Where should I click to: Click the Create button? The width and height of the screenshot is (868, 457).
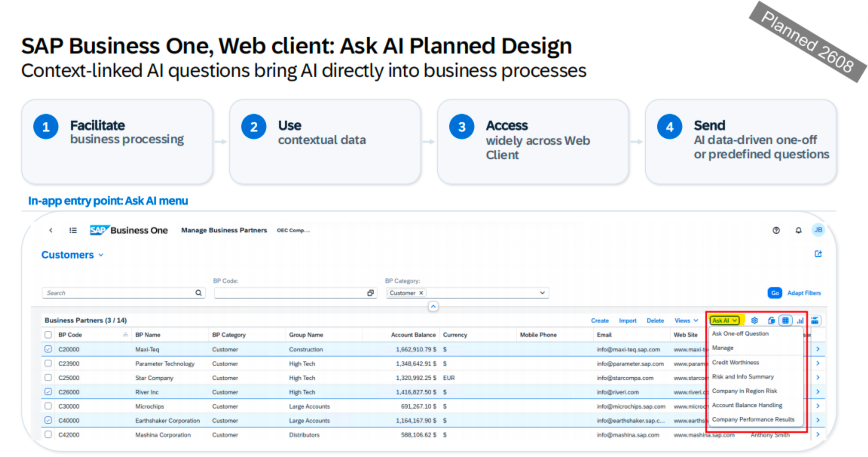[600, 321]
